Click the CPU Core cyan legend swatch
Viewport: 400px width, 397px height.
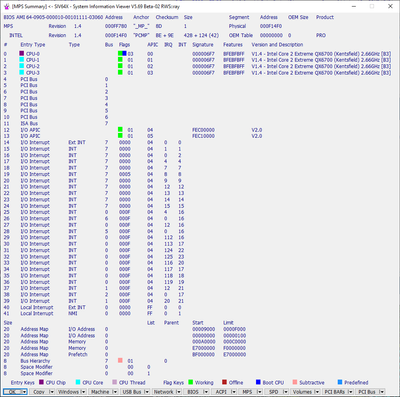coord(78,382)
